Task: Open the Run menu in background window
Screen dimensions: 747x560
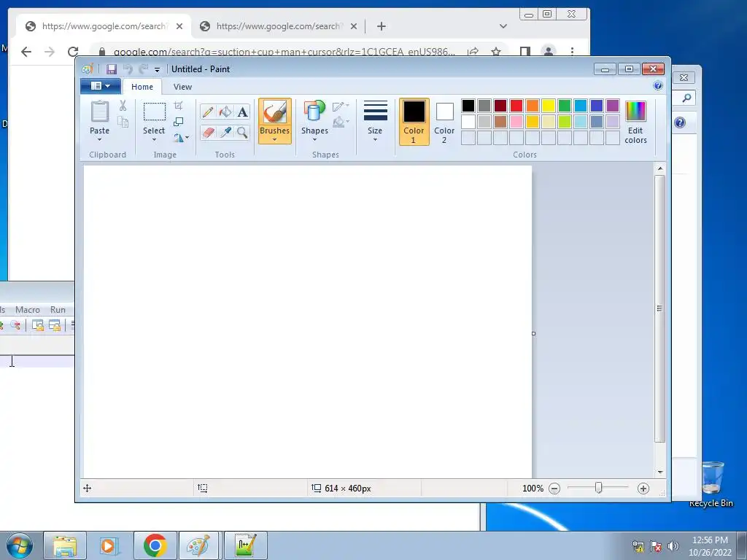Action: (x=58, y=309)
